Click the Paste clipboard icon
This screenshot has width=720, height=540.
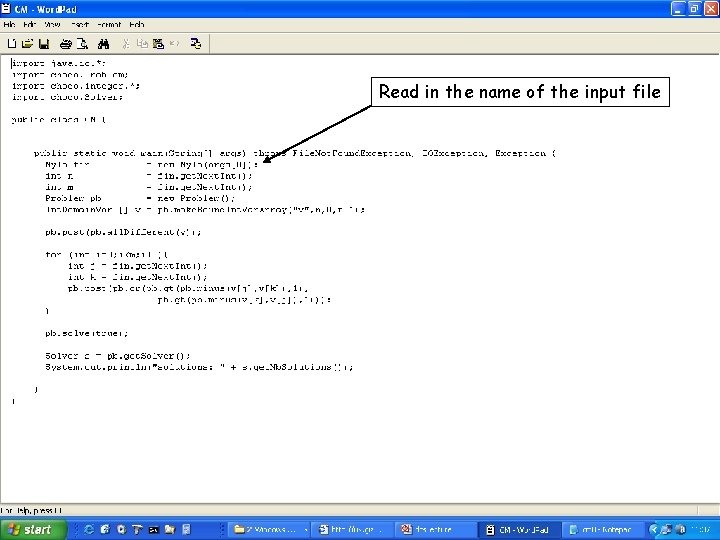pyautogui.click(x=158, y=44)
